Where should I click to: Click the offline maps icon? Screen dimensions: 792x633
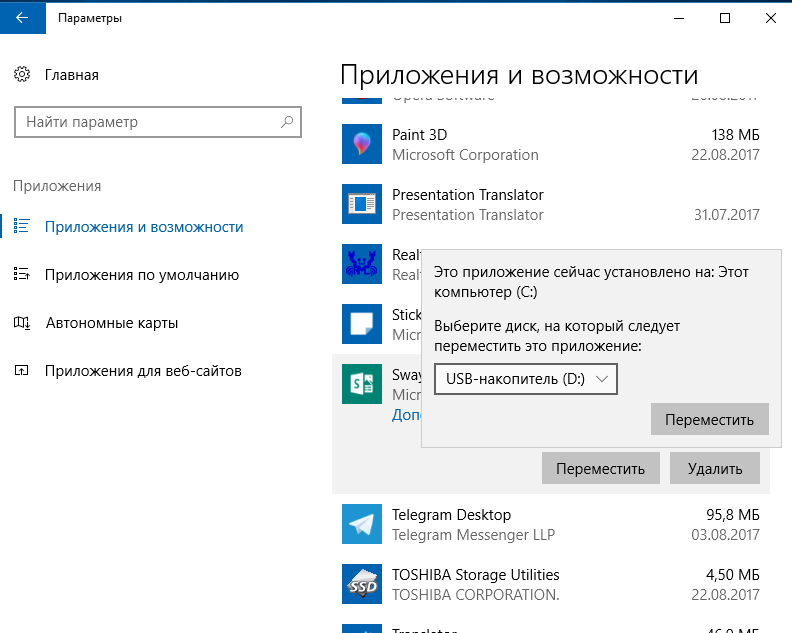[22, 322]
